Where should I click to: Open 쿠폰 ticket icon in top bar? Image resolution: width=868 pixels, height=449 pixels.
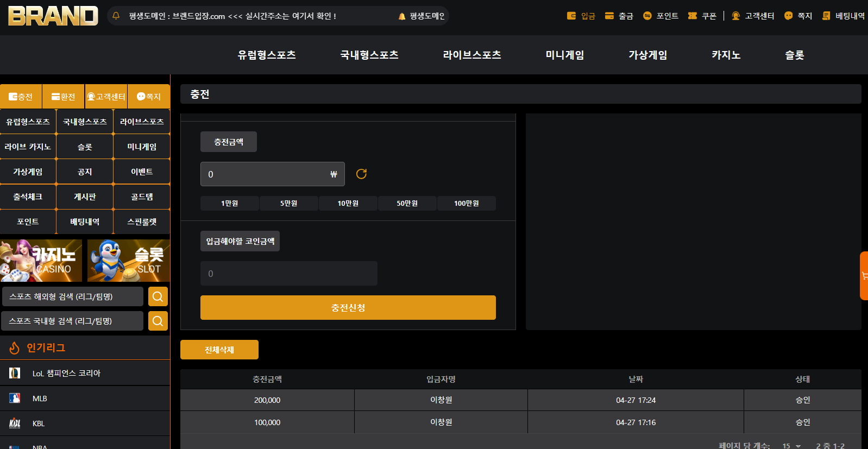point(693,16)
